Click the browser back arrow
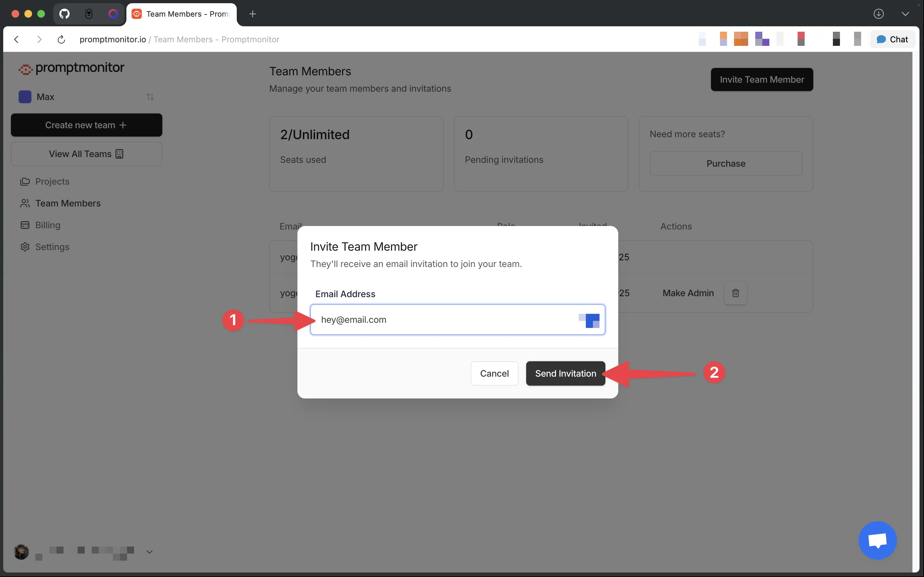The height and width of the screenshot is (577, 924). coord(16,39)
